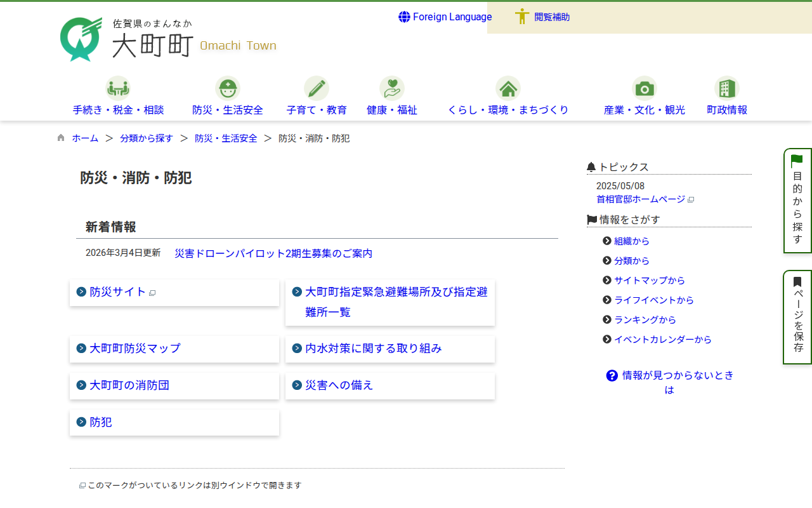
Task: Click the Omachi Town logo
Action: click(168, 39)
